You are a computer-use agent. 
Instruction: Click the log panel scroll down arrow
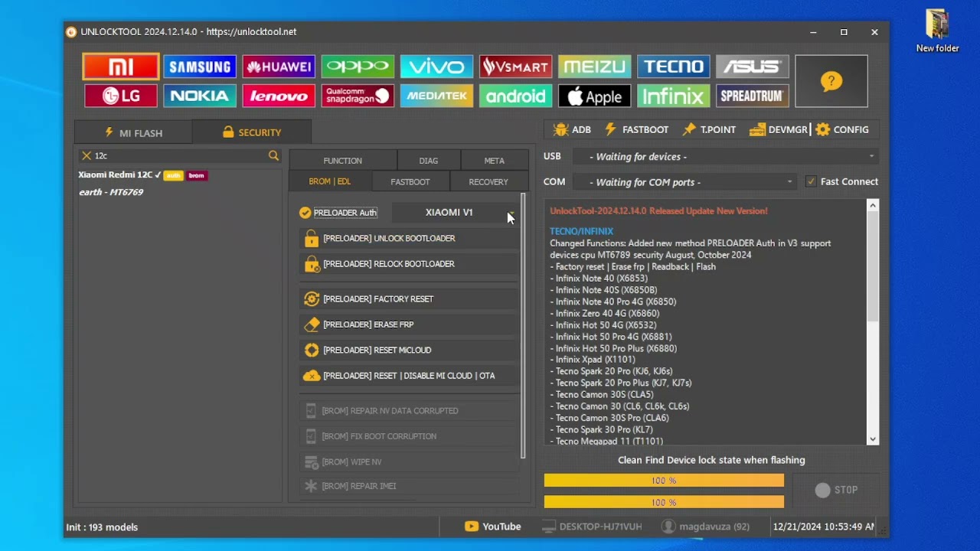tap(873, 439)
